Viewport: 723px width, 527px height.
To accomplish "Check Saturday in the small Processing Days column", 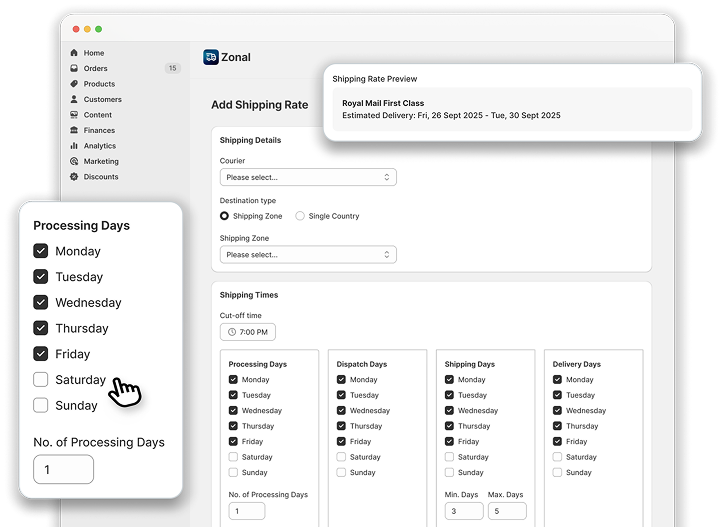I will 233,457.
